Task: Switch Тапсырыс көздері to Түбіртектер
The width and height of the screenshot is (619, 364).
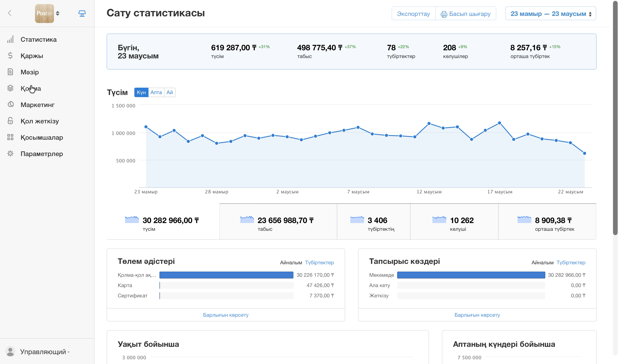Action: pyautogui.click(x=571, y=263)
